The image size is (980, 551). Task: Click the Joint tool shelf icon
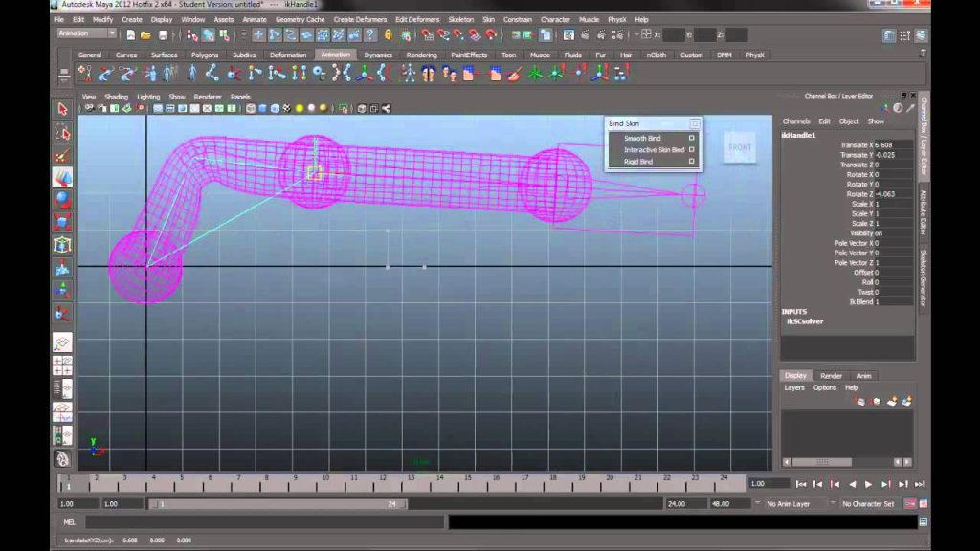click(x=212, y=74)
